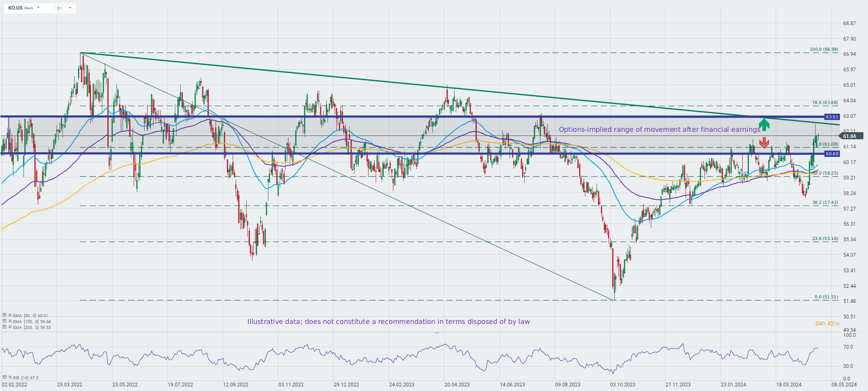Remove the EMA 200 indicator
Screen dimensions: 868x391
(10, 327)
